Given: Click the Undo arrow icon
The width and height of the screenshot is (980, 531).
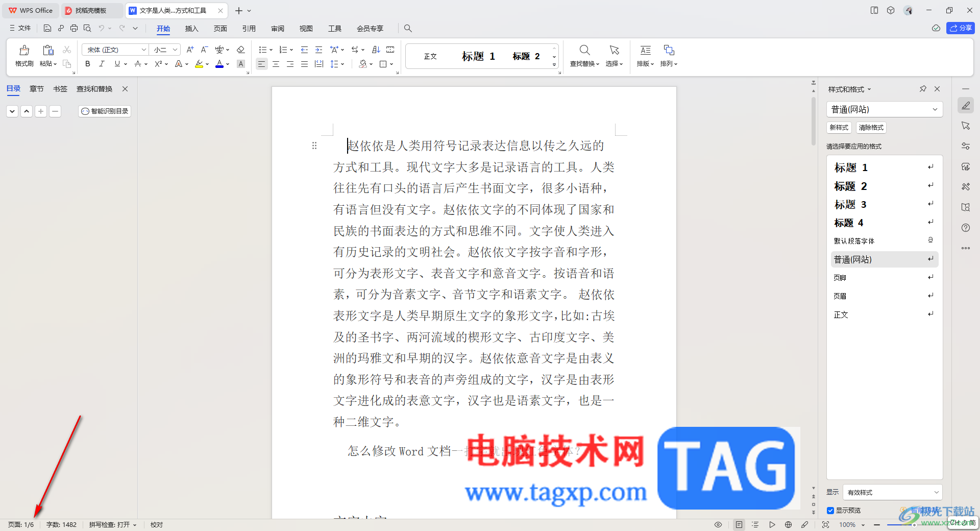Looking at the screenshot, I should [x=102, y=28].
